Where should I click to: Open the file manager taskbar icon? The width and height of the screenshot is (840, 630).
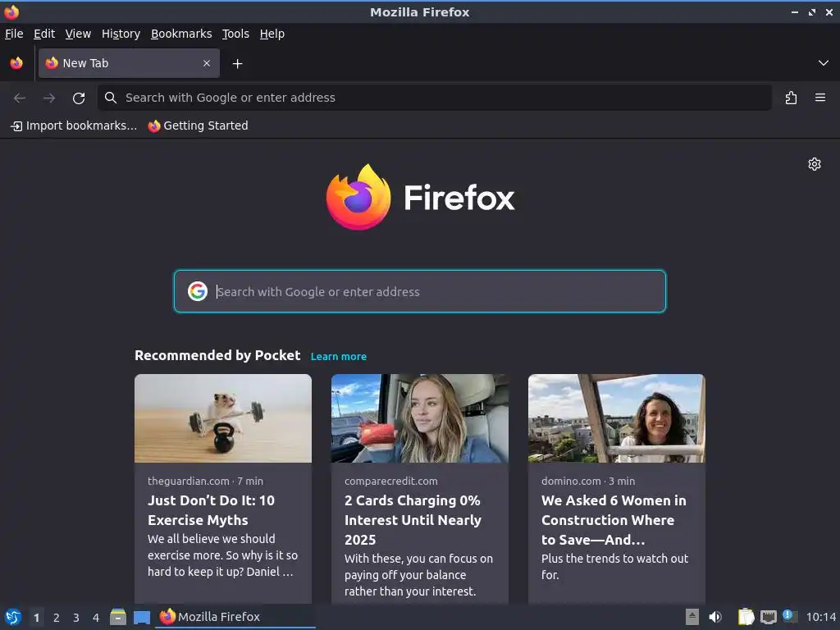pos(118,617)
